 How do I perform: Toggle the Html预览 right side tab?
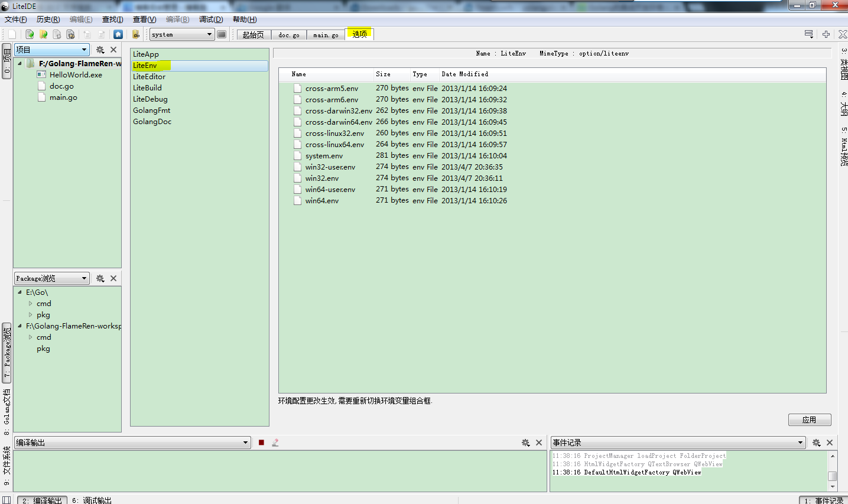(x=843, y=146)
